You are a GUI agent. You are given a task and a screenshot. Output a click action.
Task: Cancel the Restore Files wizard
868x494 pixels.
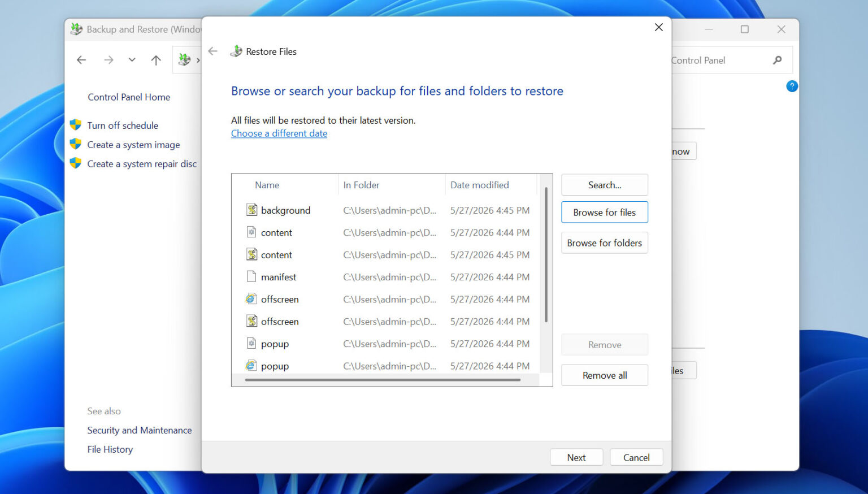636,457
